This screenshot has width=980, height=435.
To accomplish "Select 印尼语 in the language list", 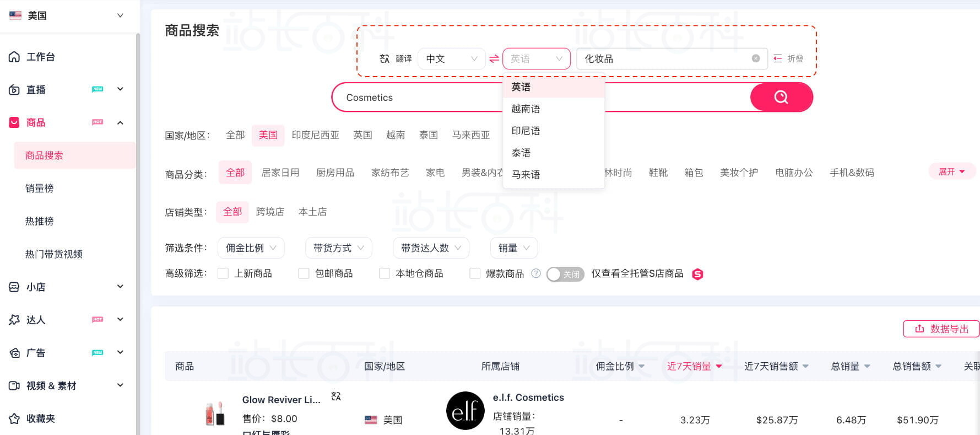I will (x=554, y=131).
